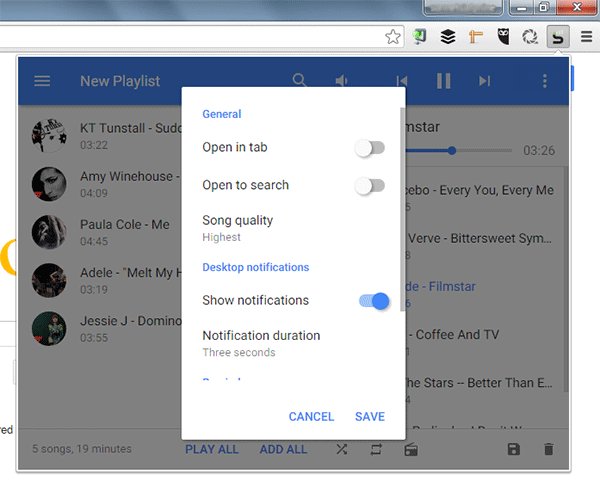
Task: Select The Stars -- Better Than track
Action: 484,391
